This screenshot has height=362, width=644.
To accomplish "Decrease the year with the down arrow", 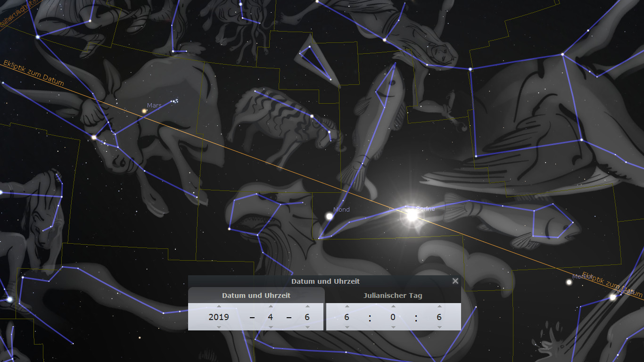I will pos(219,327).
